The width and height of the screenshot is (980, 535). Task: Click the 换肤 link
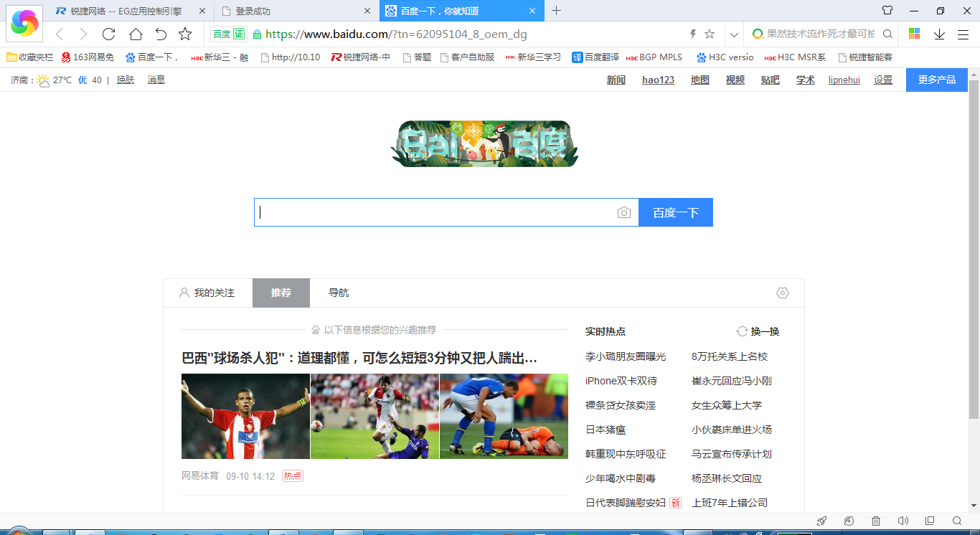126,80
